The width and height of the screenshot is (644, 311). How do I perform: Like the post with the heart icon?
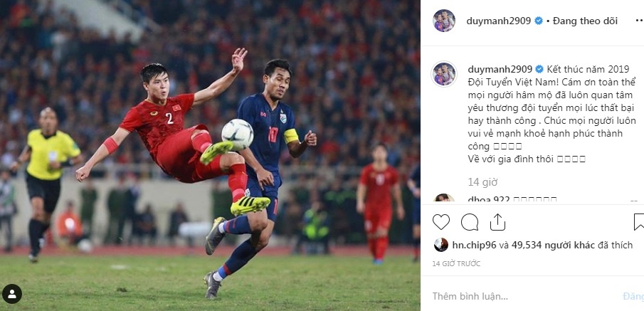(x=441, y=222)
